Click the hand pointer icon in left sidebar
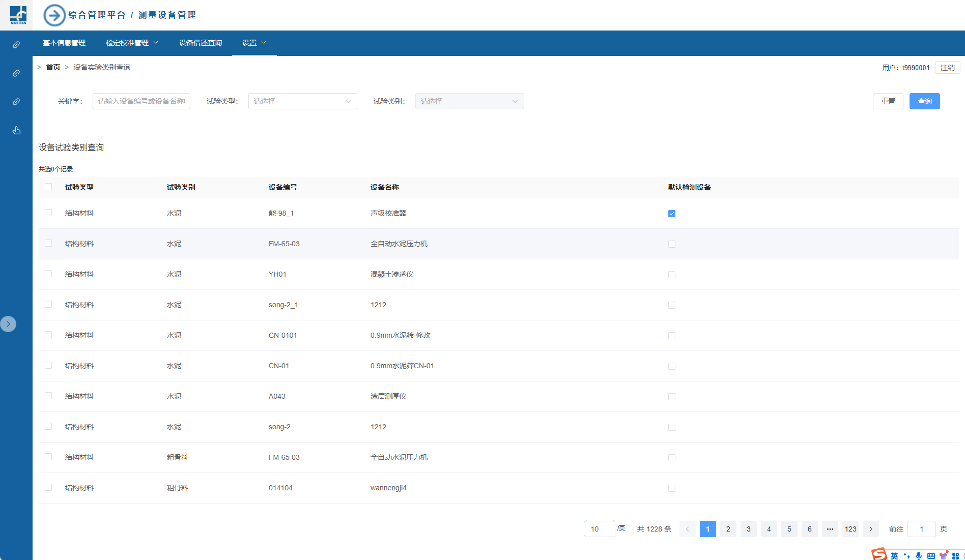Viewport: 965px width, 560px height. [16, 131]
